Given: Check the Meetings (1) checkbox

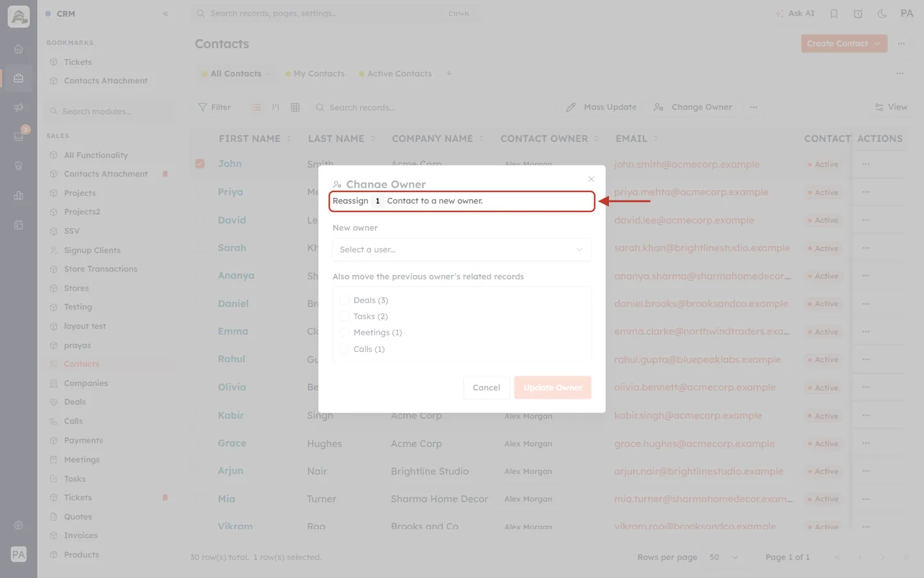Looking at the screenshot, I should pos(344,333).
